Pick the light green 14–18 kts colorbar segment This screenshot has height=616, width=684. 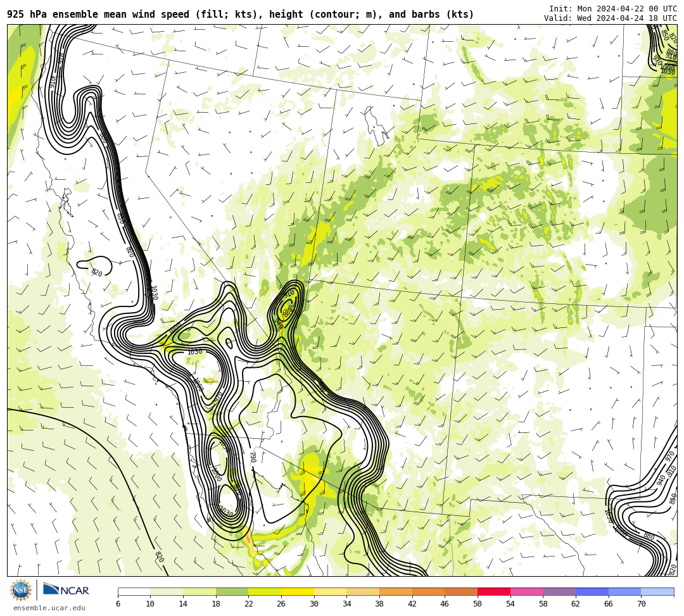199,591
